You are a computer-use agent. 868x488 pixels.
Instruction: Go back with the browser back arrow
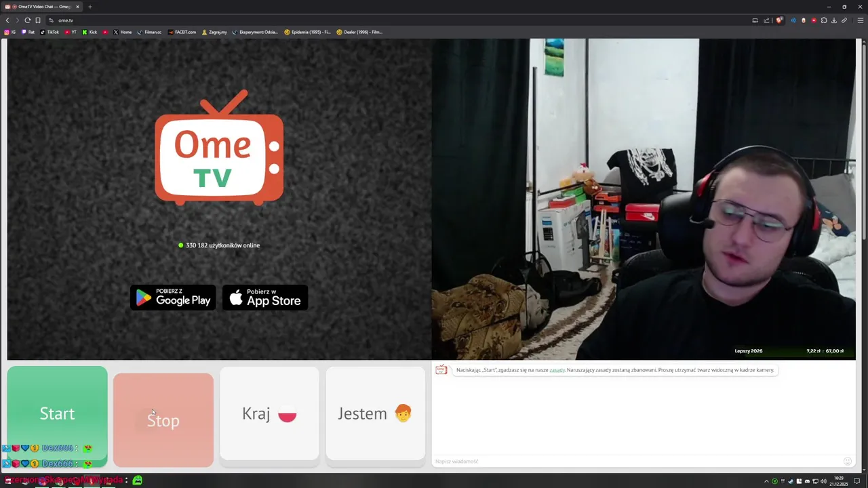point(7,20)
